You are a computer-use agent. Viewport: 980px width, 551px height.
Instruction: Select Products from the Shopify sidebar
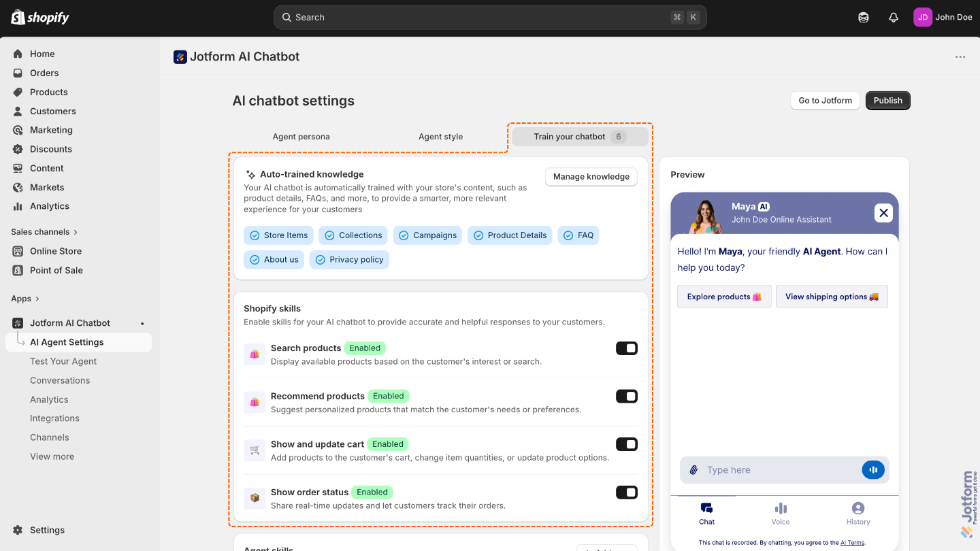[x=48, y=92]
